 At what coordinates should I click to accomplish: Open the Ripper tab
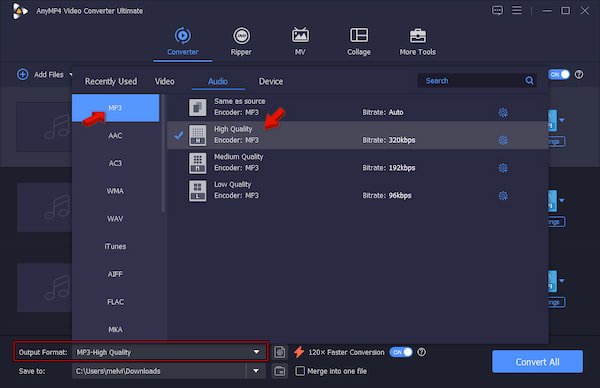(x=241, y=42)
